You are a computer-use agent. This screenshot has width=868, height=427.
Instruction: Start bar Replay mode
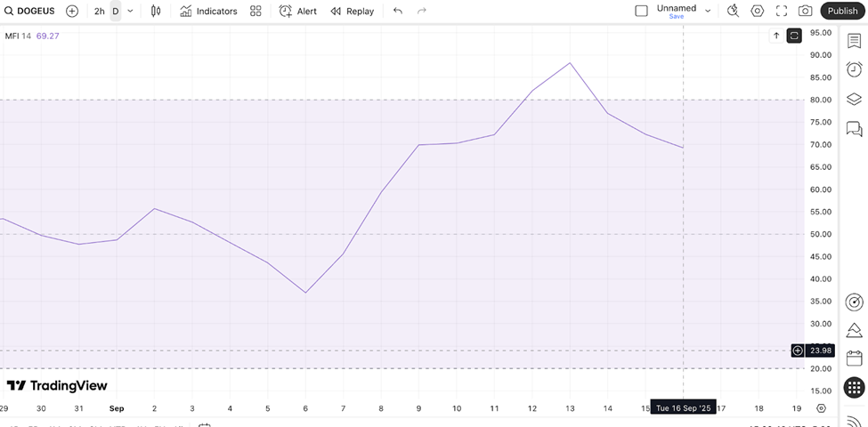click(352, 12)
